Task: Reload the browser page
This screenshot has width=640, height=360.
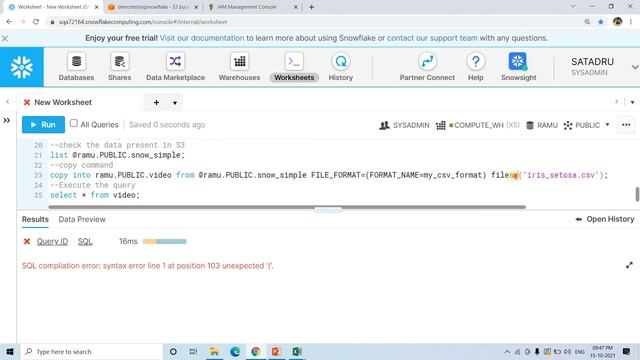Action: click(x=36, y=22)
